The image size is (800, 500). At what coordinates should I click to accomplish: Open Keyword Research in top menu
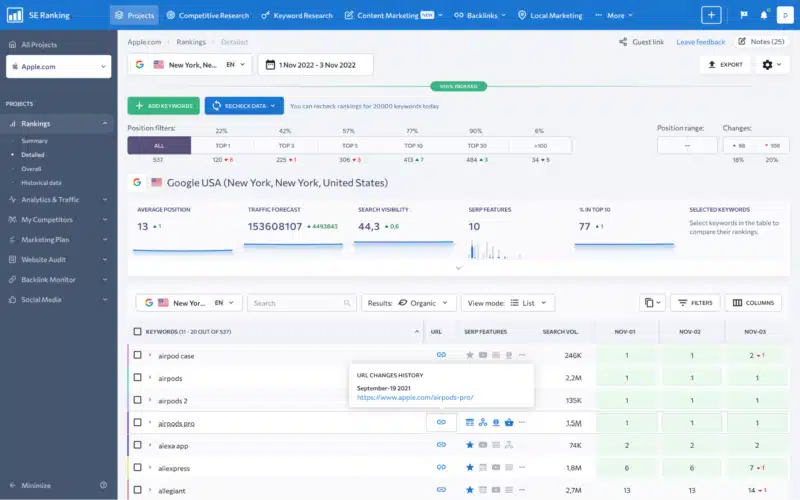[296, 15]
